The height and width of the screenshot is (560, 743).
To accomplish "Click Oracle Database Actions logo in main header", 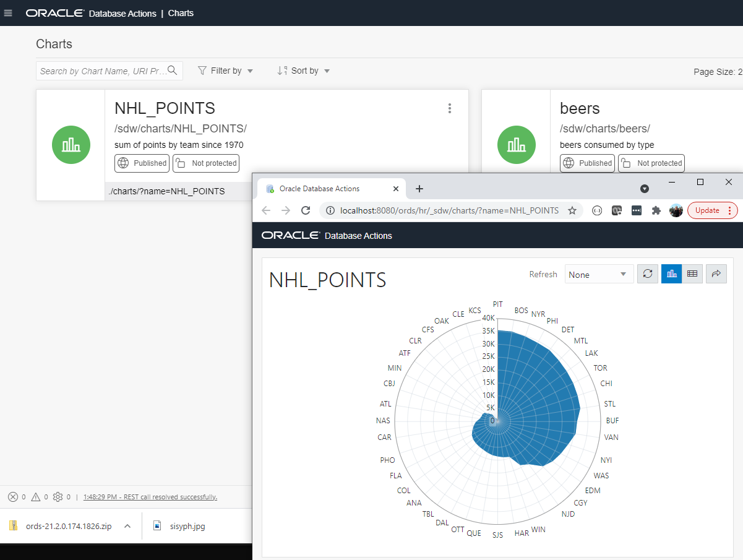I will [91, 13].
